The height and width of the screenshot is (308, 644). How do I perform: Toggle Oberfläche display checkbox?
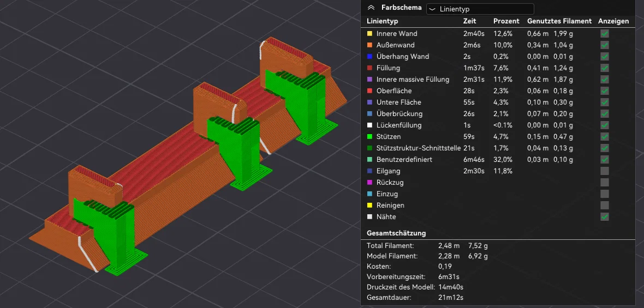click(x=604, y=91)
